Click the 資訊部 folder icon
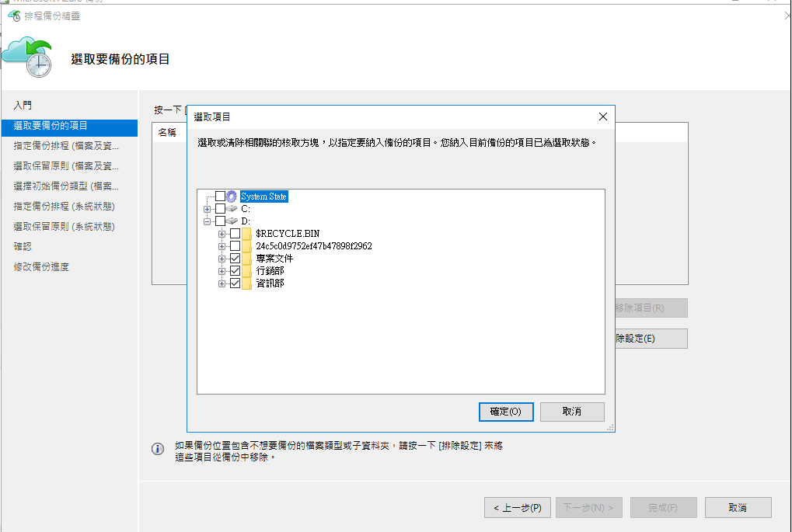This screenshot has width=792, height=532. [246, 283]
